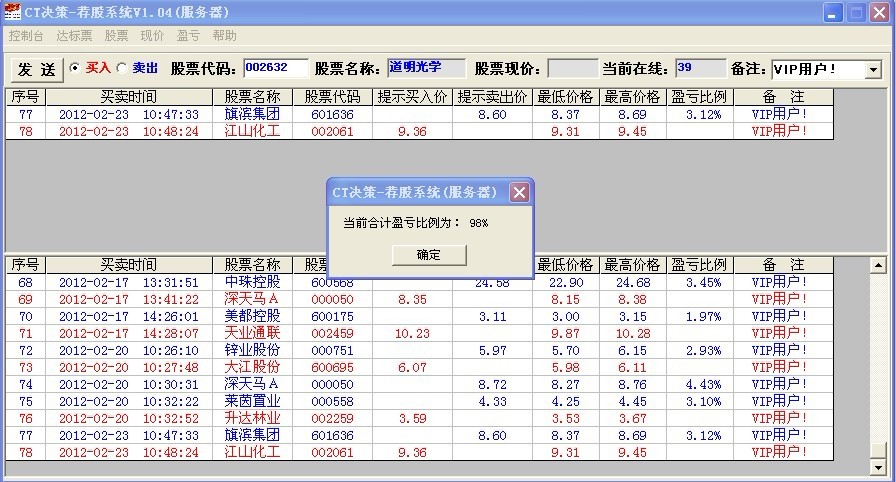Click buy price 3.59 cell

pyautogui.click(x=413, y=419)
